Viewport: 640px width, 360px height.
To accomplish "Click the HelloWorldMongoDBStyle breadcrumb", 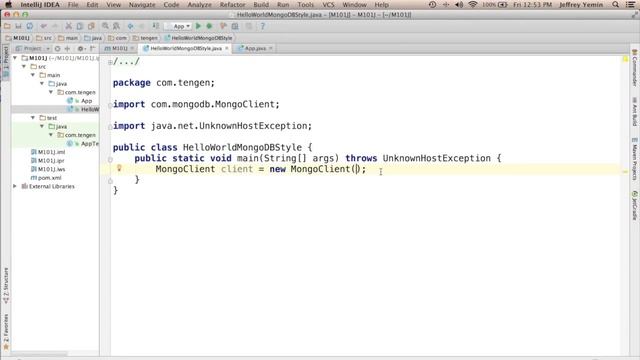I will [198, 38].
